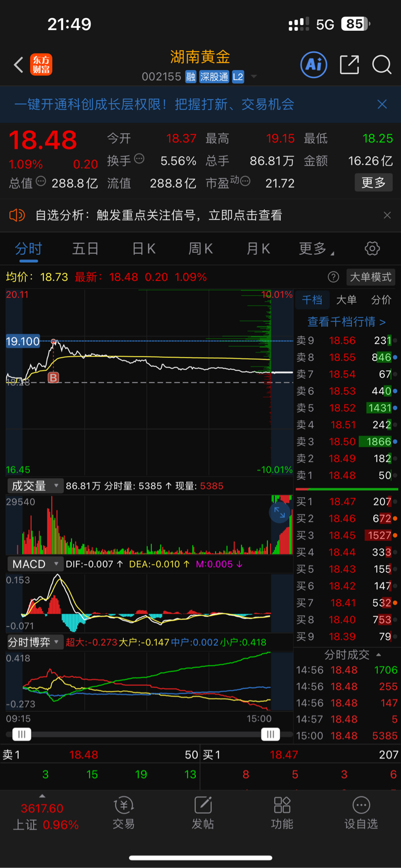This screenshot has height=868, width=401.
Task: Tap the left time range slider handle
Action: tap(21, 734)
